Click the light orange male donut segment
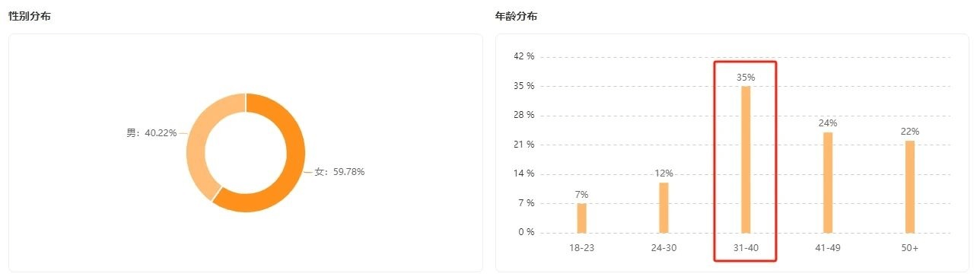 199,137
